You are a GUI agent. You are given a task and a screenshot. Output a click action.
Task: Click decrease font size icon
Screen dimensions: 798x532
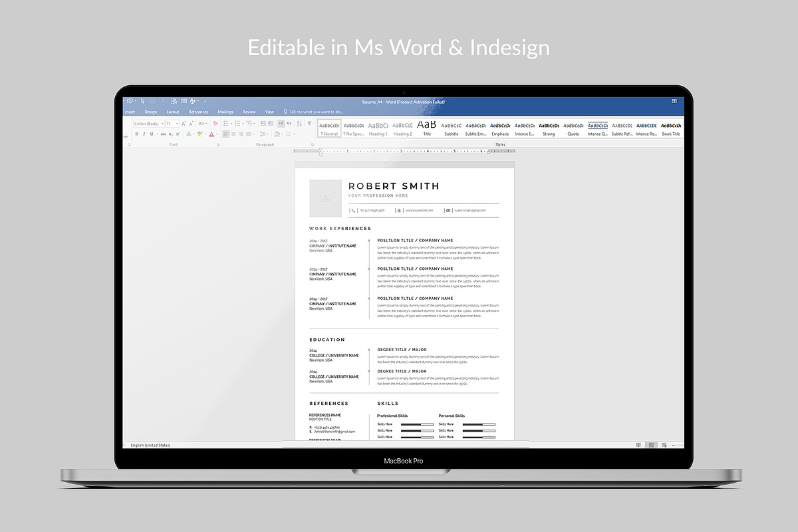click(191, 124)
